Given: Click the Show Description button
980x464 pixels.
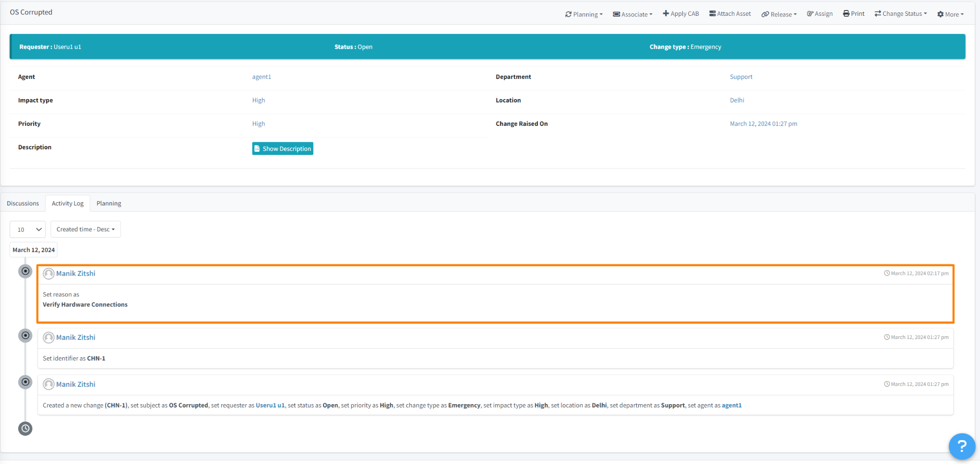Looking at the screenshot, I should [282, 149].
